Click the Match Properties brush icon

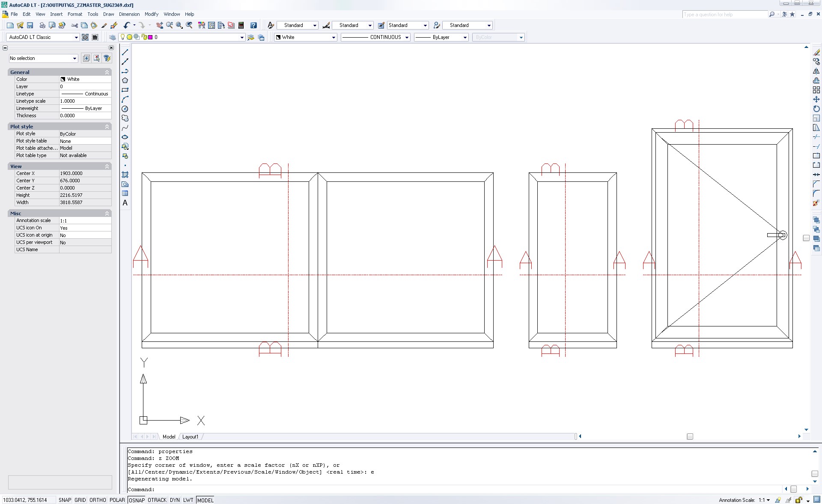pos(104,25)
